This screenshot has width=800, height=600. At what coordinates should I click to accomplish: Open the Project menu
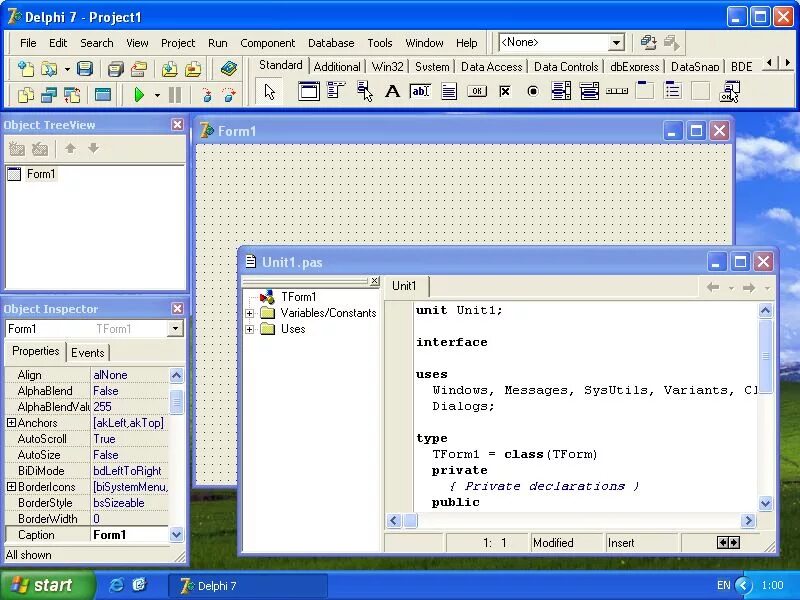click(x=178, y=43)
